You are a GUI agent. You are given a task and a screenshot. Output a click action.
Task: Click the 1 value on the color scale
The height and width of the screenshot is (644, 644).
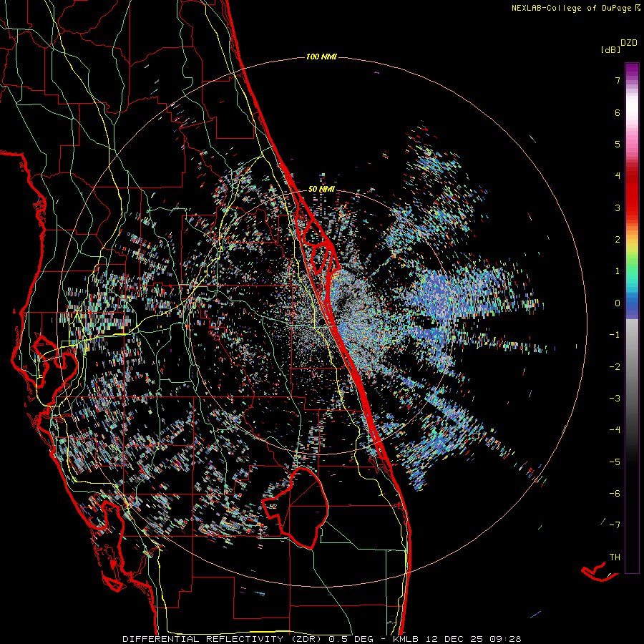tap(618, 271)
